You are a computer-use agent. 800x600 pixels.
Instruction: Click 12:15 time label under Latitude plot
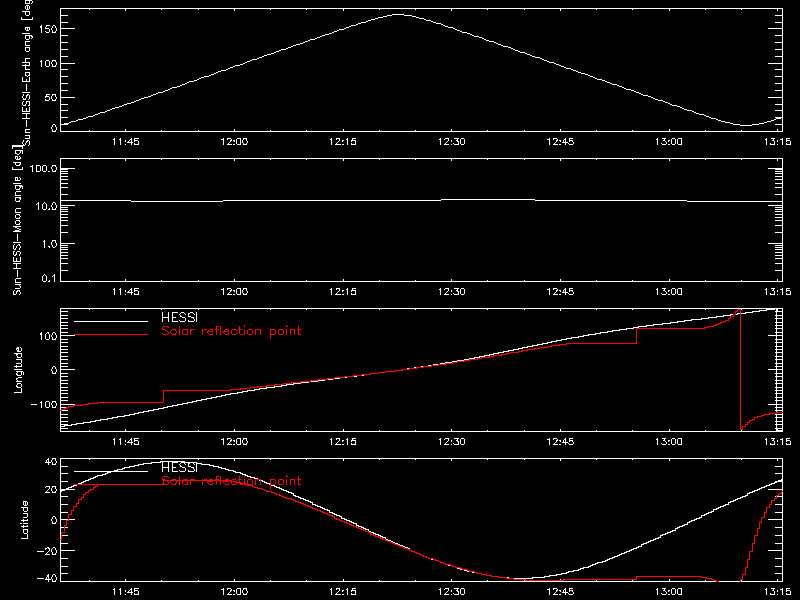[x=343, y=591]
